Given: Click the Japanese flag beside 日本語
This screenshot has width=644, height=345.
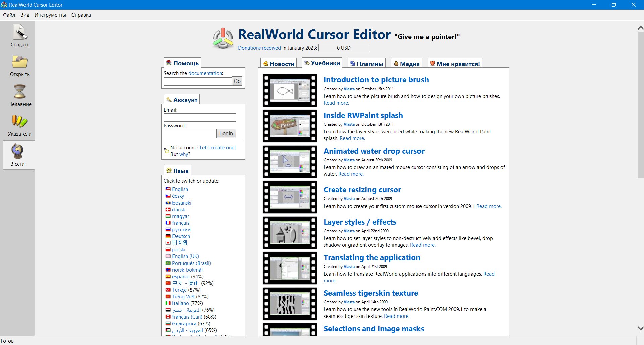Looking at the screenshot, I should 168,243.
